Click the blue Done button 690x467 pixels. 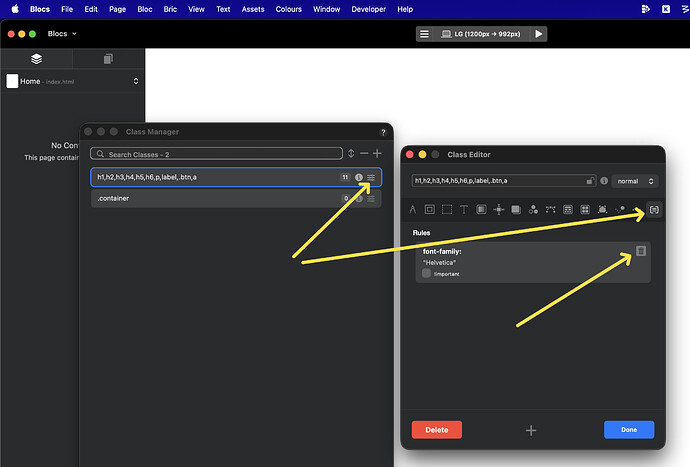(x=629, y=429)
